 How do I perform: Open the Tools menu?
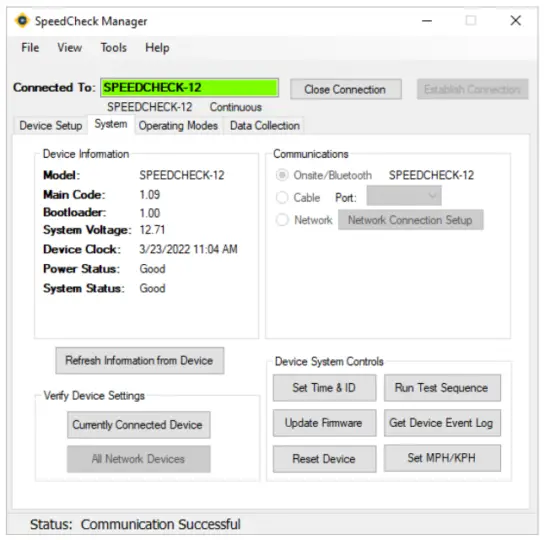click(113, 47)
